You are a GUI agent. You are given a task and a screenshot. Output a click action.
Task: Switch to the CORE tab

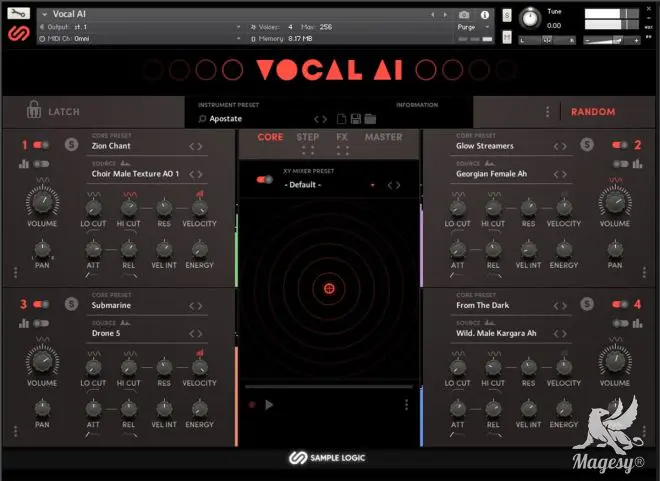(270, 137)
